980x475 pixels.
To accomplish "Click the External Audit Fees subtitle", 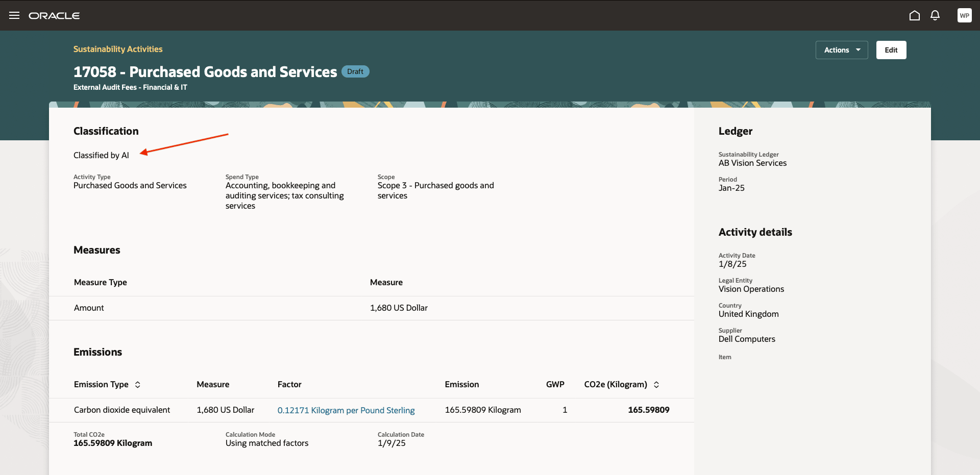I will coord(130,87).
